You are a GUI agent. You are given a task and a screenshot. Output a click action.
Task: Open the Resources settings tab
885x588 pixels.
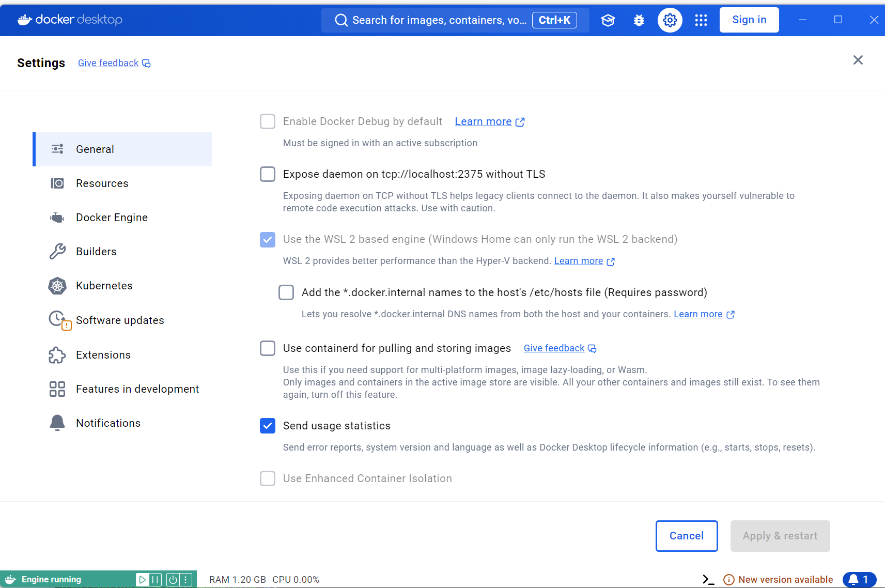122,183
